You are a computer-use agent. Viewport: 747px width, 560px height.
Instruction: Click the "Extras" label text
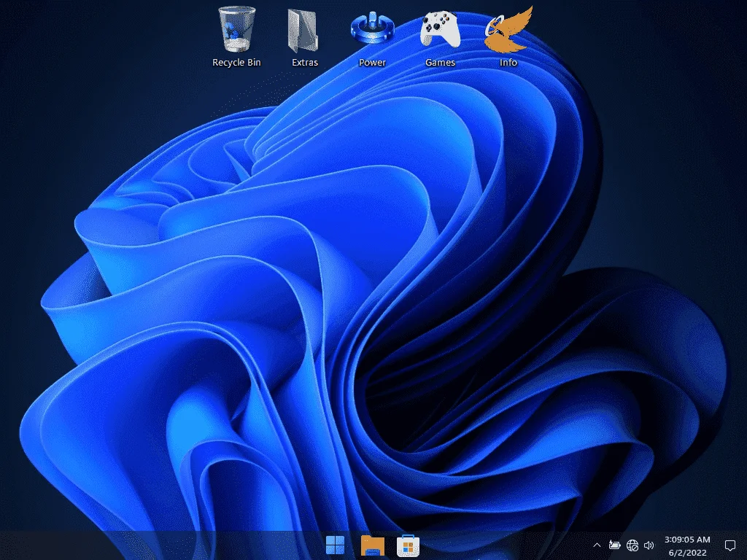pyautogui.click(x=305, y=63)
